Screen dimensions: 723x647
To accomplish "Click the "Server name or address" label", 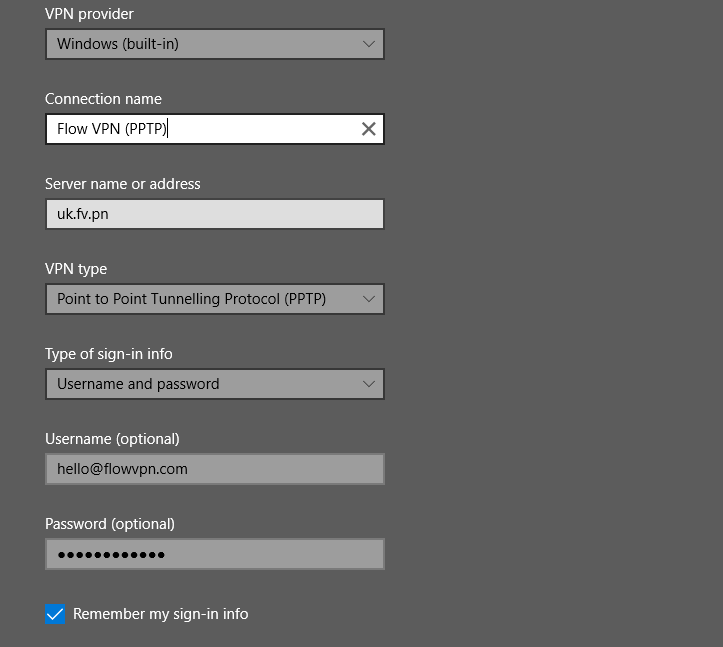I will click(122, 184).
